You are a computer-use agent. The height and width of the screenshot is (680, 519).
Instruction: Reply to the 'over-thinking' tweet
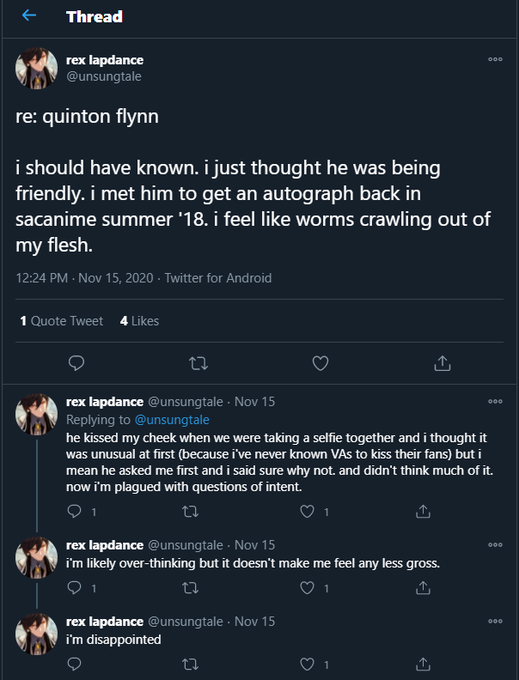pyautogui.click(x=75, y=588)
